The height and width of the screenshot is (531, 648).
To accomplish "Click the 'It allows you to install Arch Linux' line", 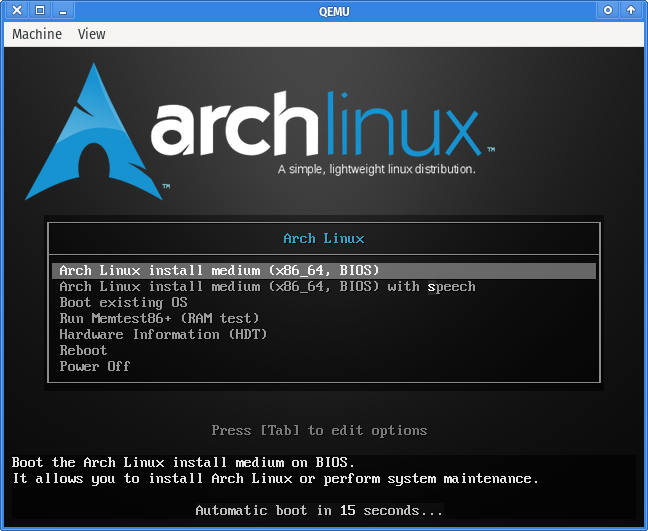I will coord(275,479).
